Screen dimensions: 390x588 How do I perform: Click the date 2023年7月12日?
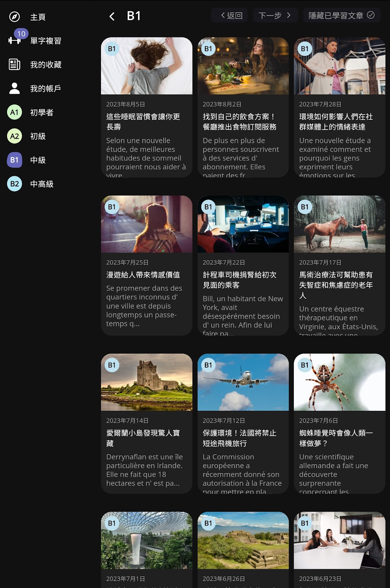coord(224,420)
